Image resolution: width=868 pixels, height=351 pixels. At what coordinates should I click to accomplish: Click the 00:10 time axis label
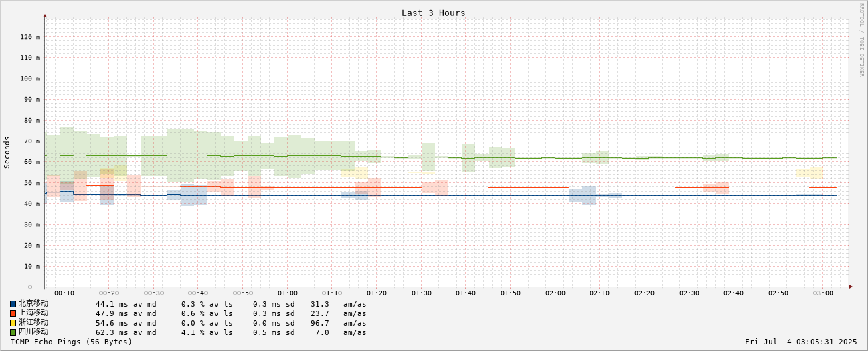coord(64,293)
